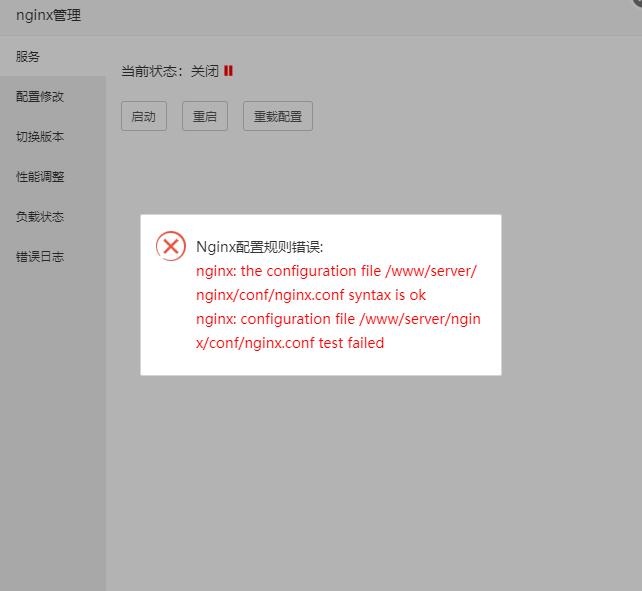This screenshot has width=642, height=591.
Task: Click the red error X icon in dialog
Action: [x=171, y=246]
